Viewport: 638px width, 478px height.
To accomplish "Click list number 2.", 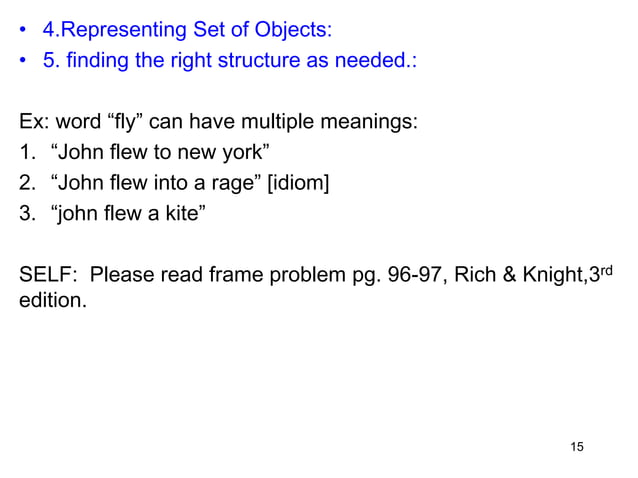I will [x=27, y=183].
